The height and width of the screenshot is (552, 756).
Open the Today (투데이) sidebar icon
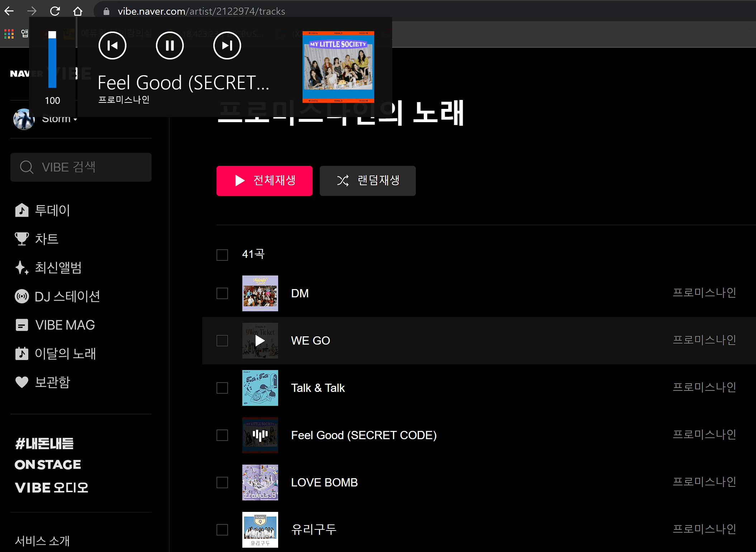(22, 210)
